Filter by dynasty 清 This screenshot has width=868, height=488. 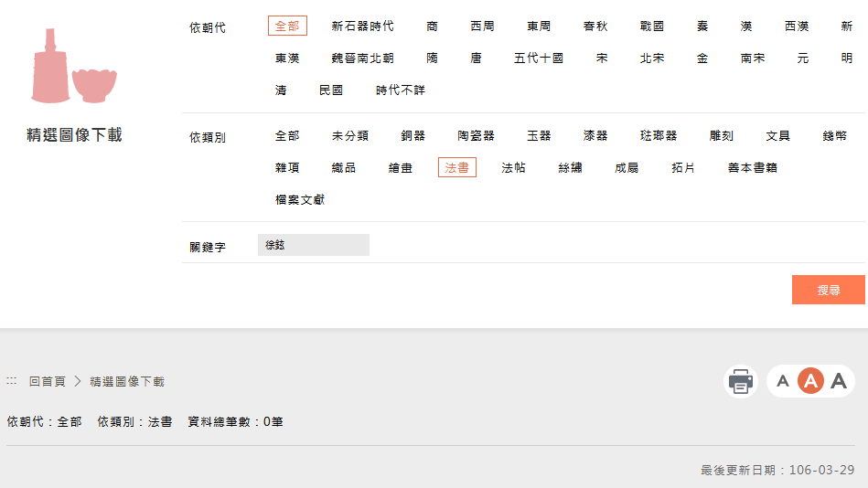[x=281, y=90]
